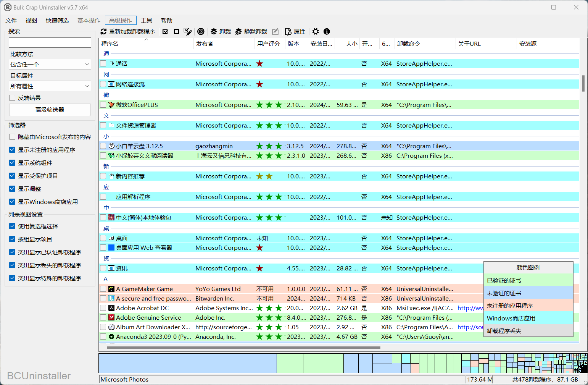Click the 桌面应用 Web 查看器 blue icon
The image size is (588, 385).
point(111,247)
